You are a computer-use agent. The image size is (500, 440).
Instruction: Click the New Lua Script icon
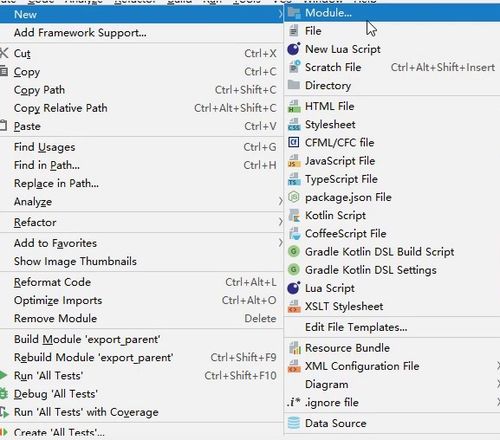(294, 49)
